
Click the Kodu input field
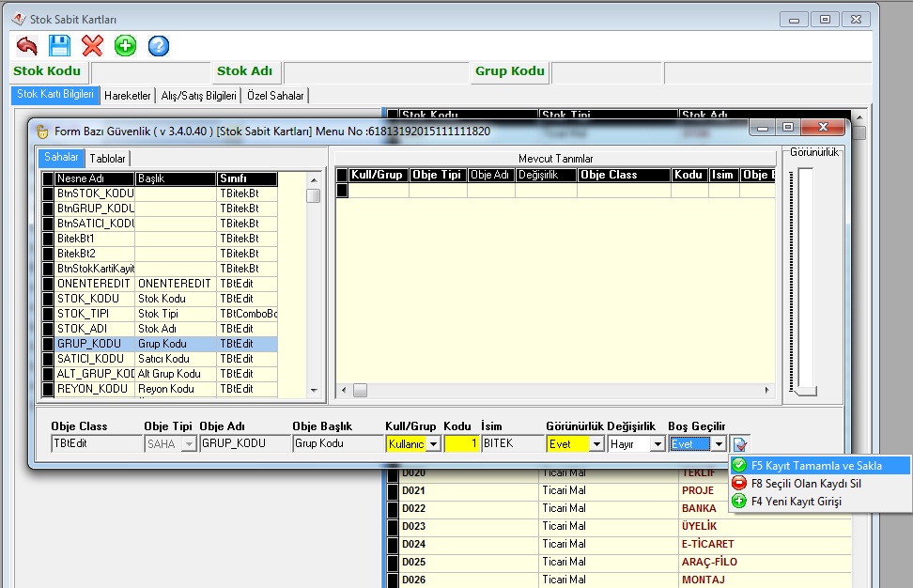[x=460, y=443]
